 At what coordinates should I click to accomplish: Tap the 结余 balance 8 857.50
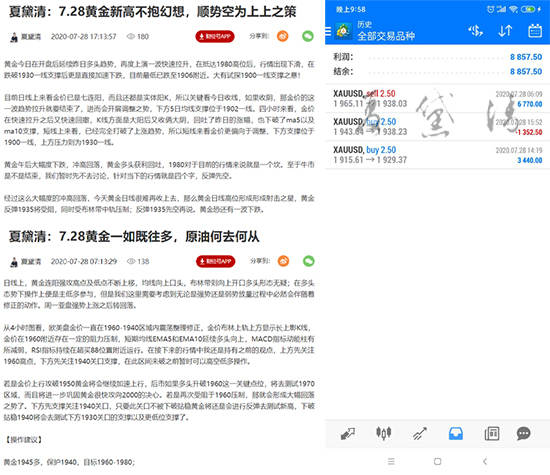[x=526, y=72]
